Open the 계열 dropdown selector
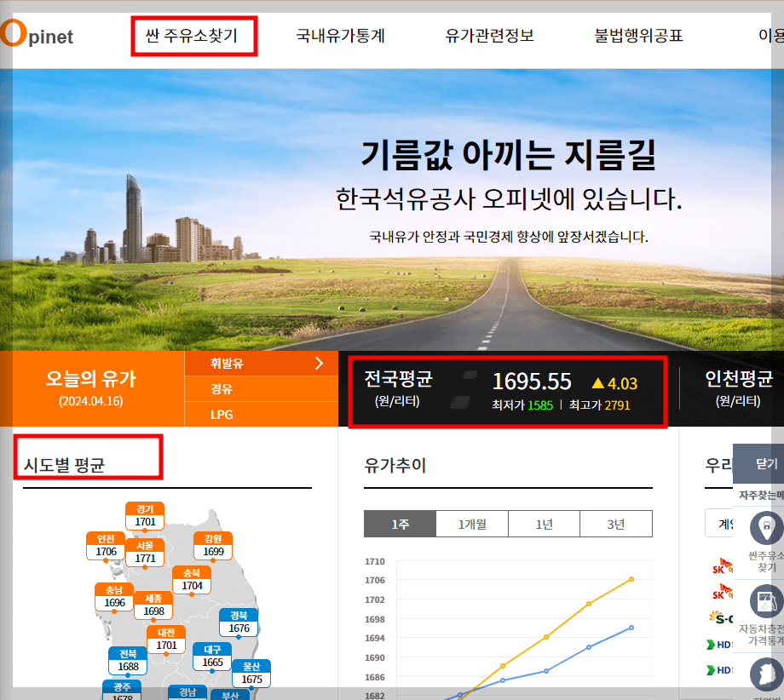784x700 pixels. pyautogui.click(x=726, y=524)
